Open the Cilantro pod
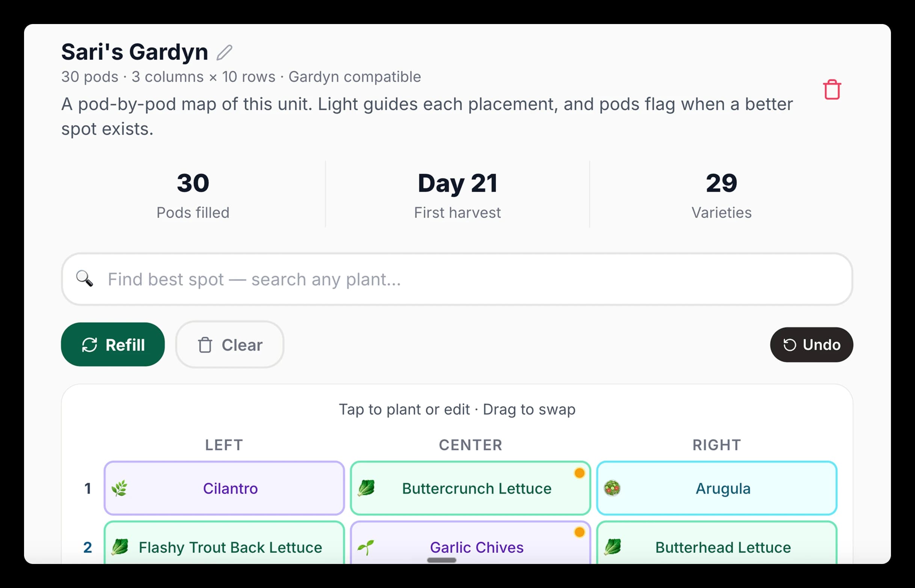 224,488
